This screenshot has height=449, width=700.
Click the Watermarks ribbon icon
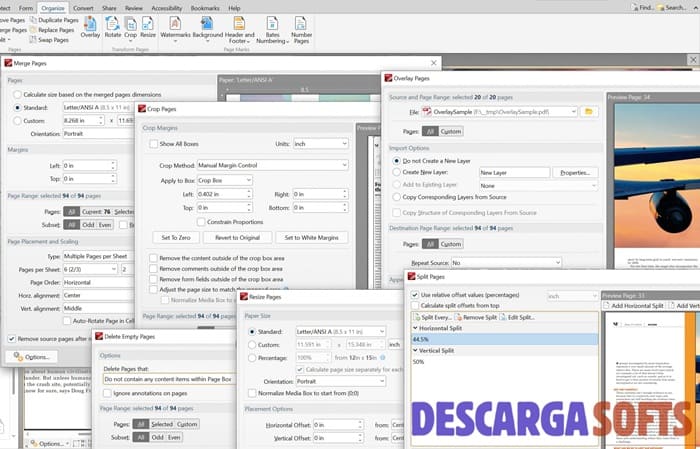coord(175,28)
